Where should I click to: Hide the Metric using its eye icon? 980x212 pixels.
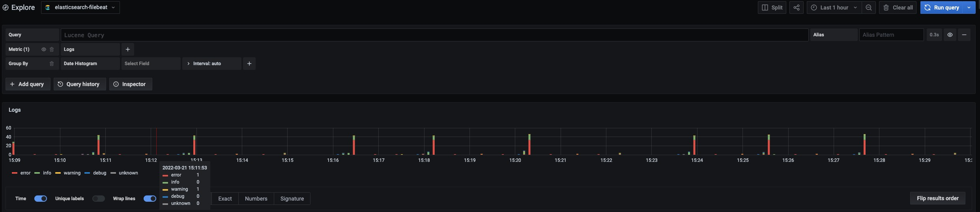coord(44,49)
